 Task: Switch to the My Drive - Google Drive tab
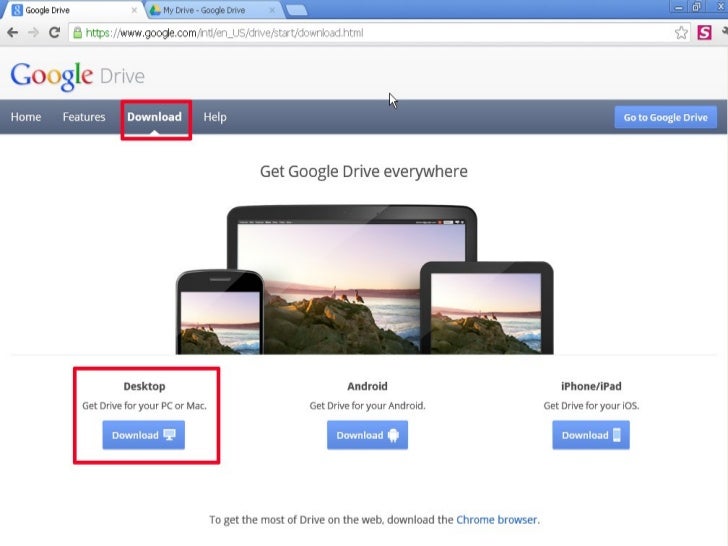pyautogui.click(x=214, y=10)
